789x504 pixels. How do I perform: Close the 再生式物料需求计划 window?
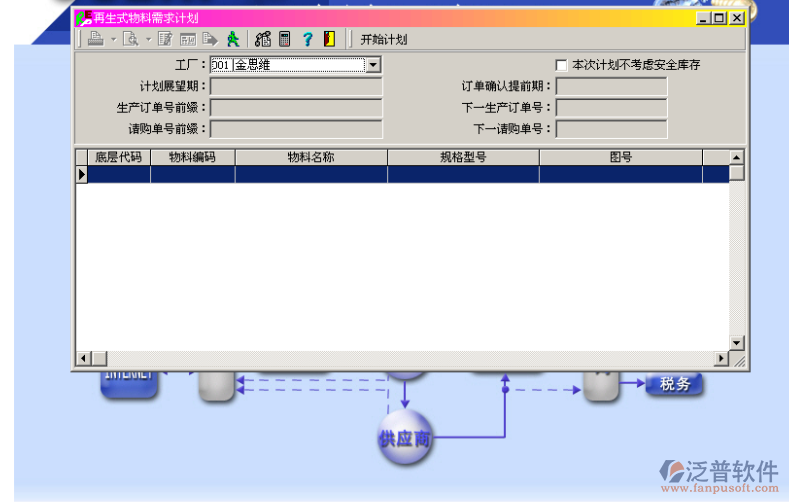[737, 18]
